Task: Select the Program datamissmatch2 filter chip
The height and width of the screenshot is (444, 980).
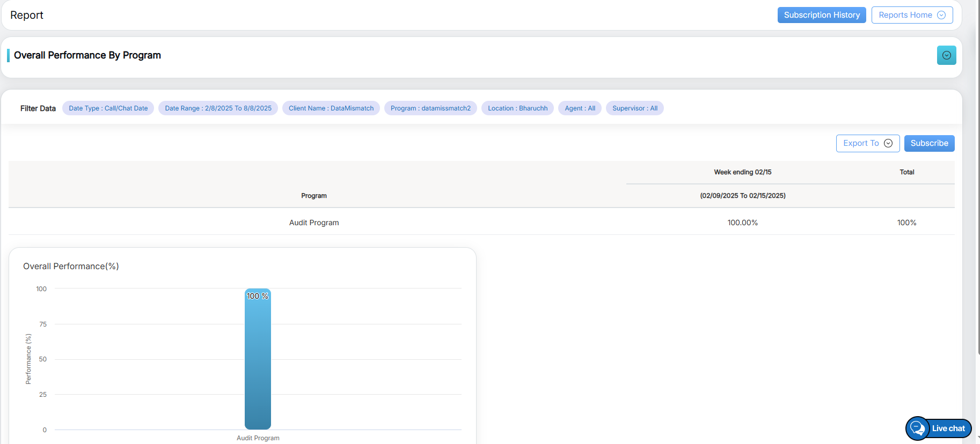Action: point(430,108)
